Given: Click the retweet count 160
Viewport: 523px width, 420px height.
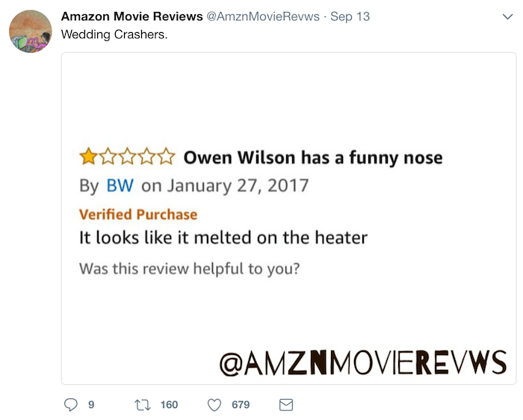Looking at the screenshot, I should click(x=169, y=404).
